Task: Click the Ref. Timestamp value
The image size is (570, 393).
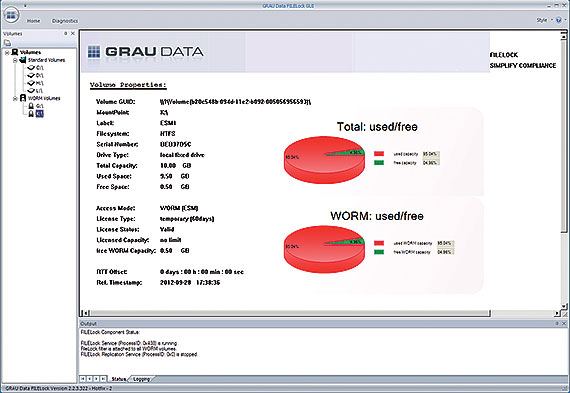Action: pos(190,282)
